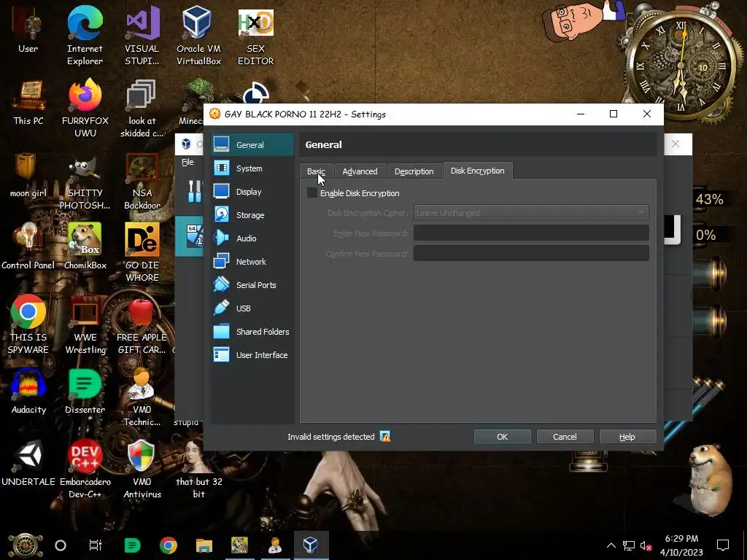Enable Disk Encryption checkbox
Viewport: 747px width, 560px height.
pyautogui.click(x=312, y=192)
